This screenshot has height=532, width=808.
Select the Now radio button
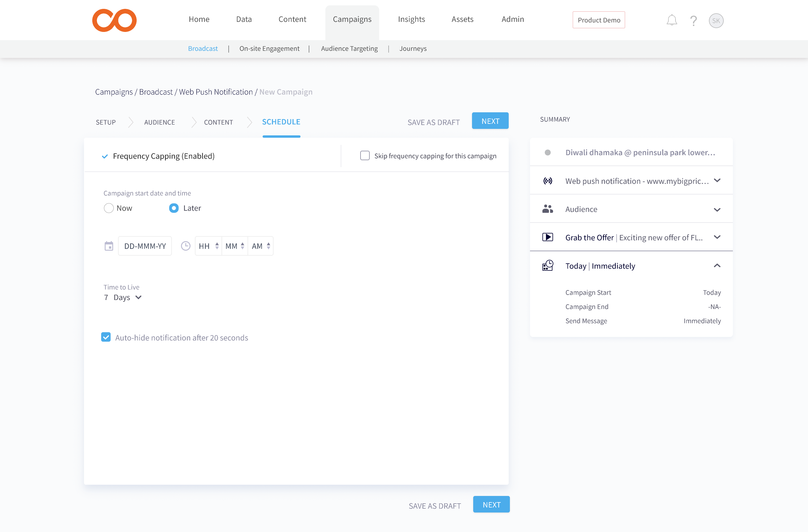point(109,208)
